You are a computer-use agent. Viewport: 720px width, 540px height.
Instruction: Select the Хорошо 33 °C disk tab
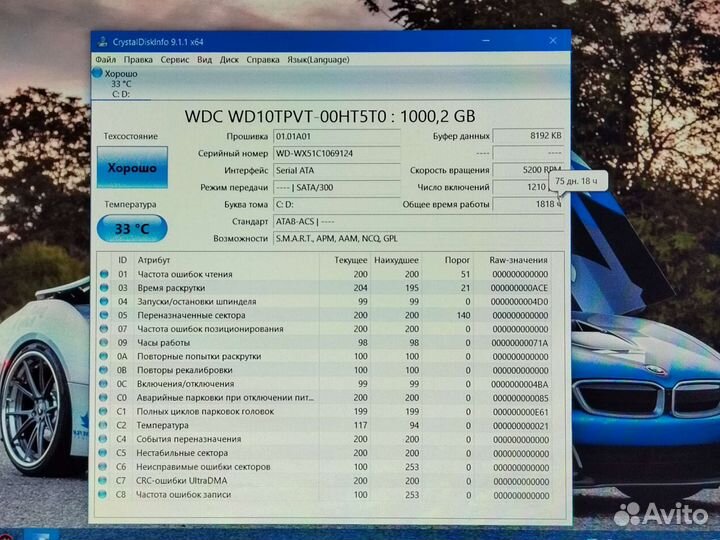120,84
